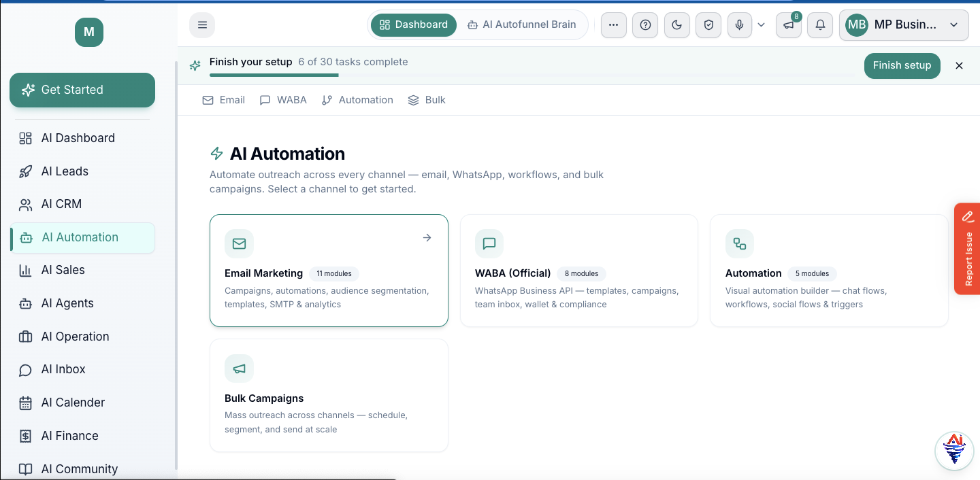Click the 11 modules badge
Viewport: 980px width, 480px height.
click(334, 273)
